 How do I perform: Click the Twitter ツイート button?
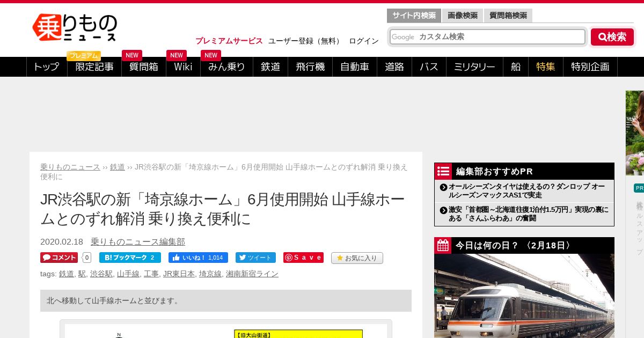point(255,258)
